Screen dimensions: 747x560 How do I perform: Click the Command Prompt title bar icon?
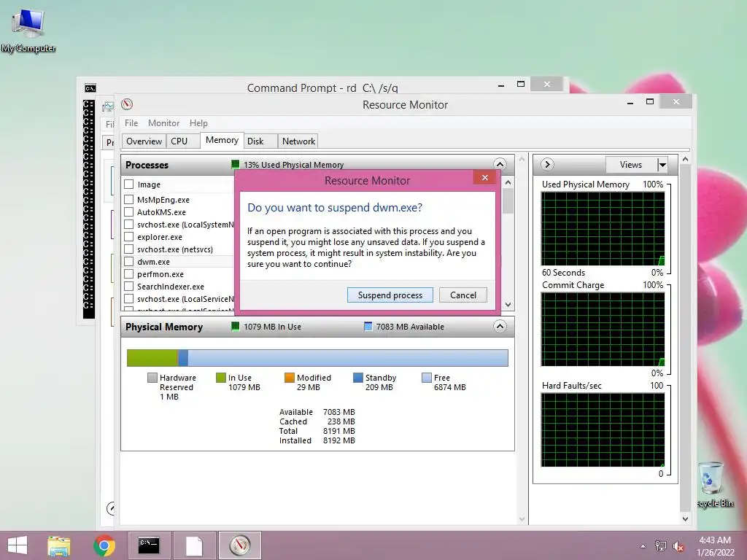click(90, 88)
